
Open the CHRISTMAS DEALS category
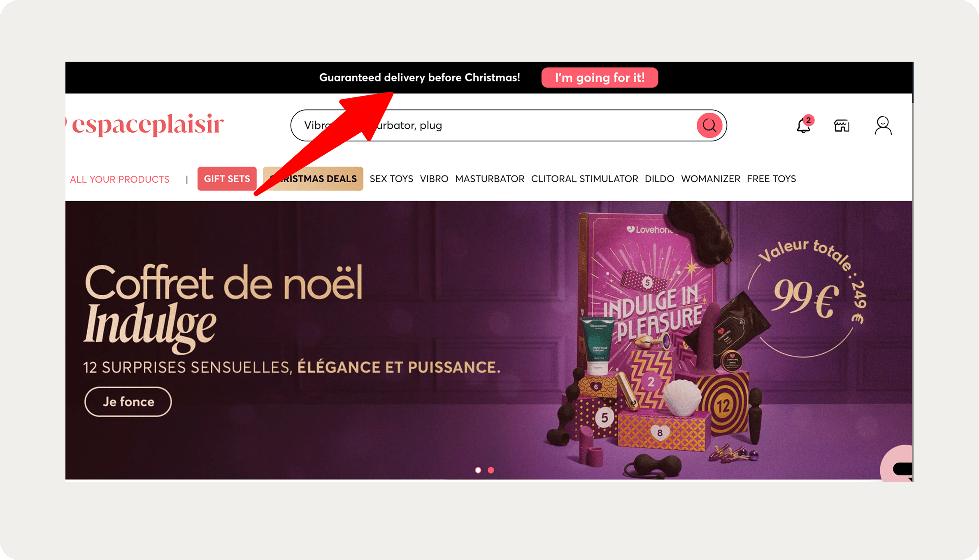(313, 179)
